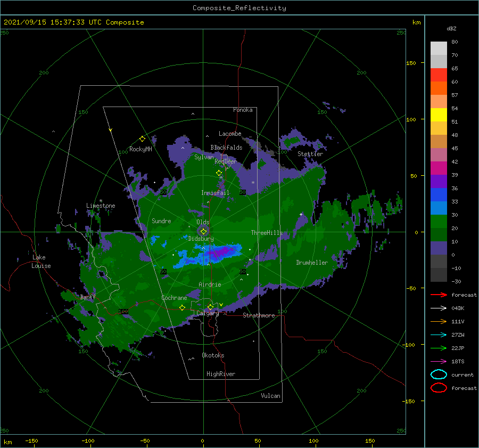Click the yellow diamond marker above Calgary
The width and height of the screenshot is (479, 448).
coord(210,307)
